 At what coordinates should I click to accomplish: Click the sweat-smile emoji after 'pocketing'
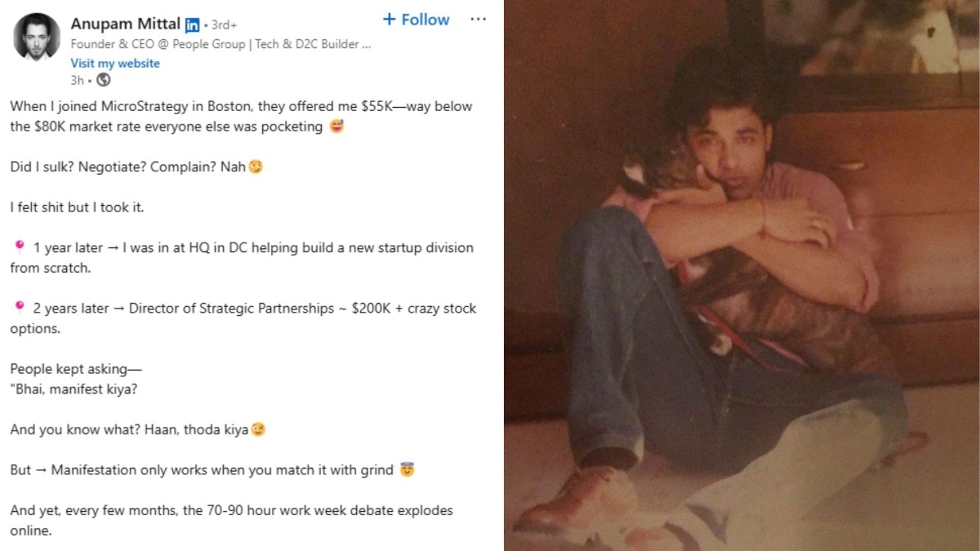click(336, 127)
